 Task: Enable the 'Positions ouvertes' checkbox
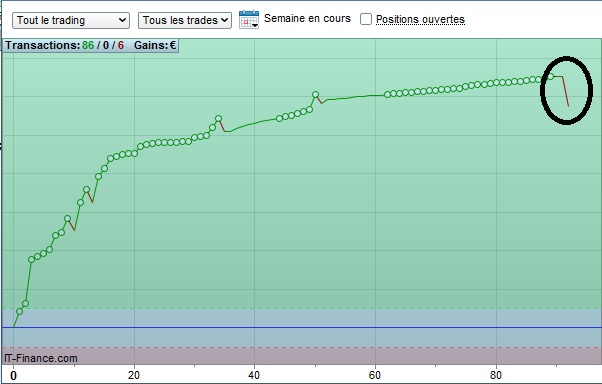pos(366,19)
